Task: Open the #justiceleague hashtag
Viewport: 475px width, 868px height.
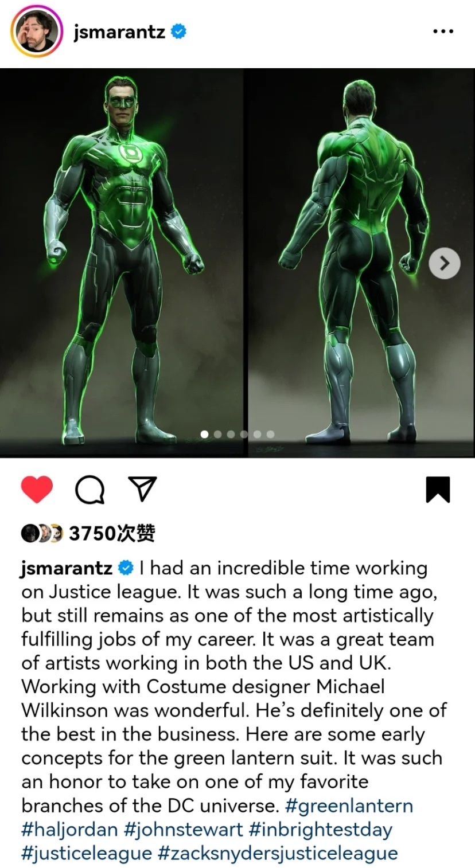Action: pos(87,853)
